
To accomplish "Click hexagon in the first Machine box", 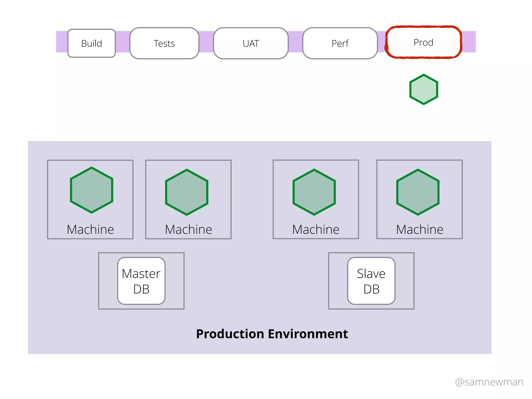I will coord(91,190).
